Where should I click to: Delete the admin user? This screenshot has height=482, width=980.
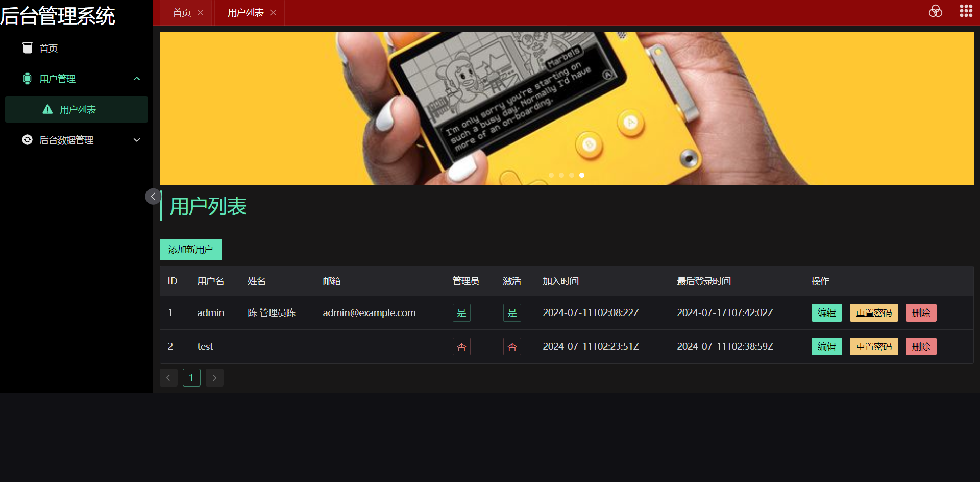(921, 313)
